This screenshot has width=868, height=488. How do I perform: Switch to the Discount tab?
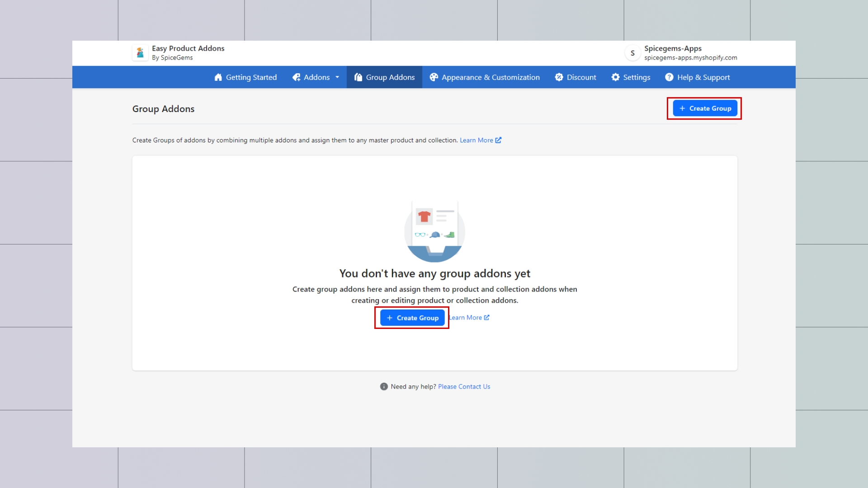pyautogui.click(x=581, y=77)
